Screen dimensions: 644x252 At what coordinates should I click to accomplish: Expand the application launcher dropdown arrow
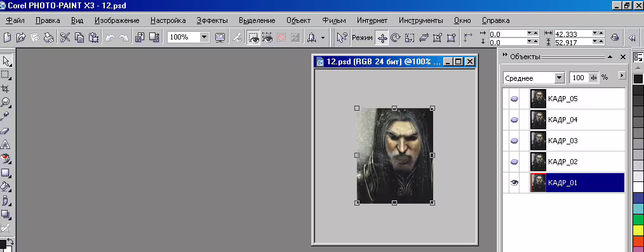coord(323,38)
